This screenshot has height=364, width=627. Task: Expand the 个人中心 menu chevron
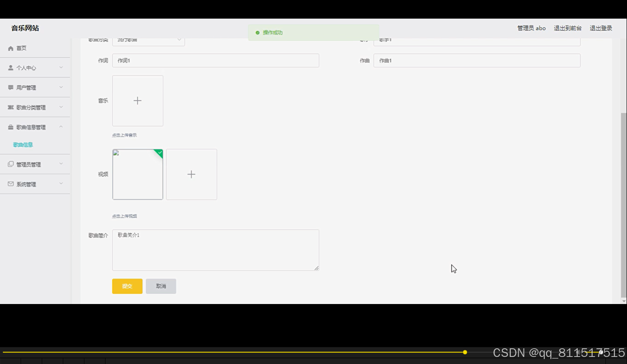(61, 67)
